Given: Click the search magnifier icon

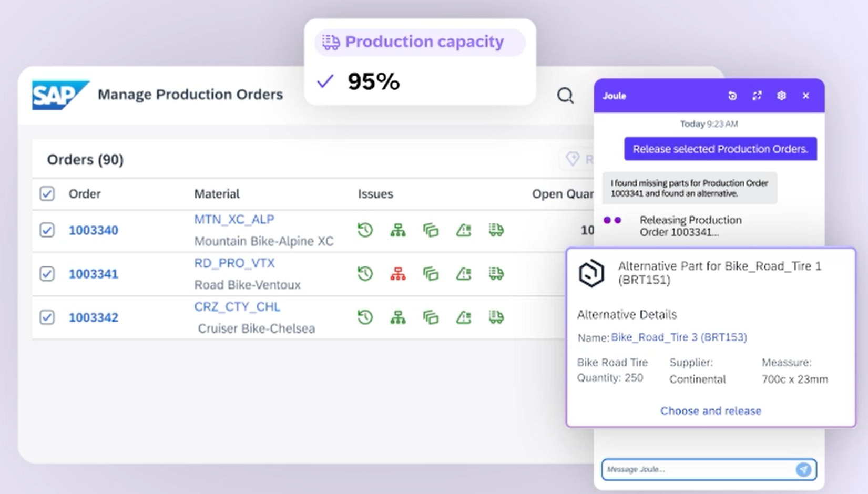Looking at the screenshot, I should tap(565, 96).
